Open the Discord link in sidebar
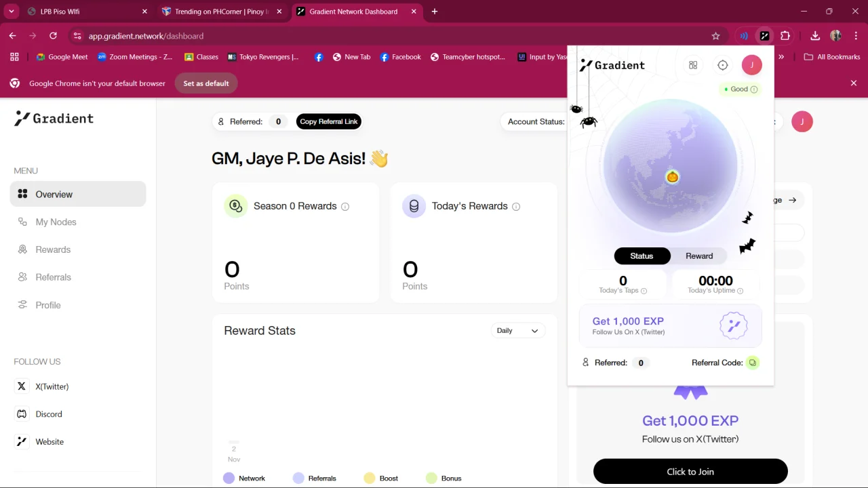 point(39,414)
